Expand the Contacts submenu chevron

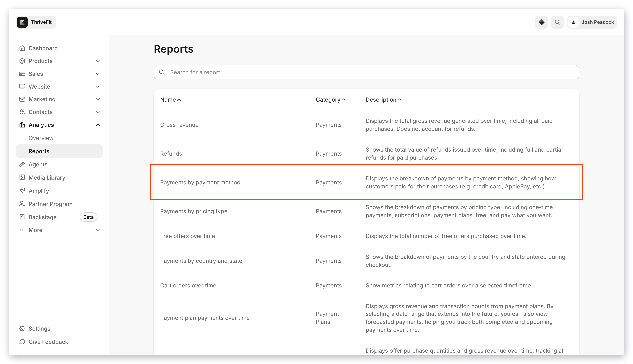click(98, 112)
